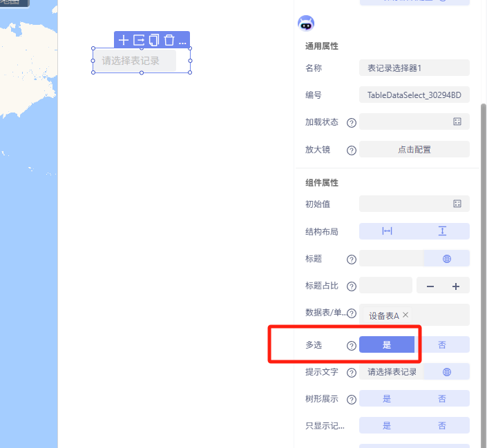Show help tooltip for 标题
The image size is (487, 448).
(x=352, y=260)
